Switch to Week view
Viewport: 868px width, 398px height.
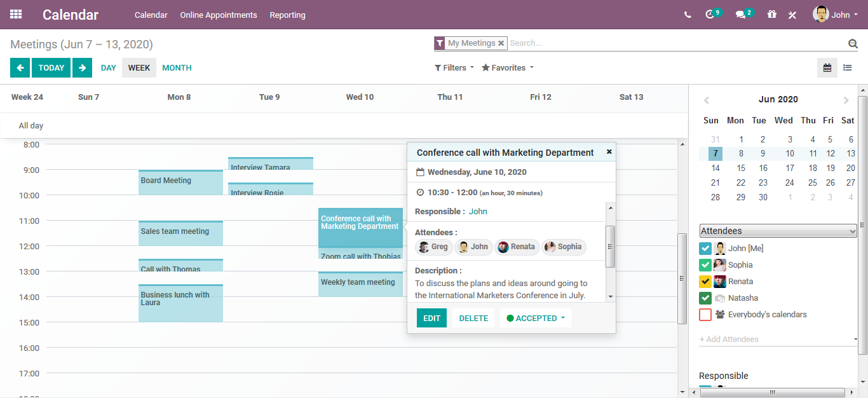click(x=139, y=68)
